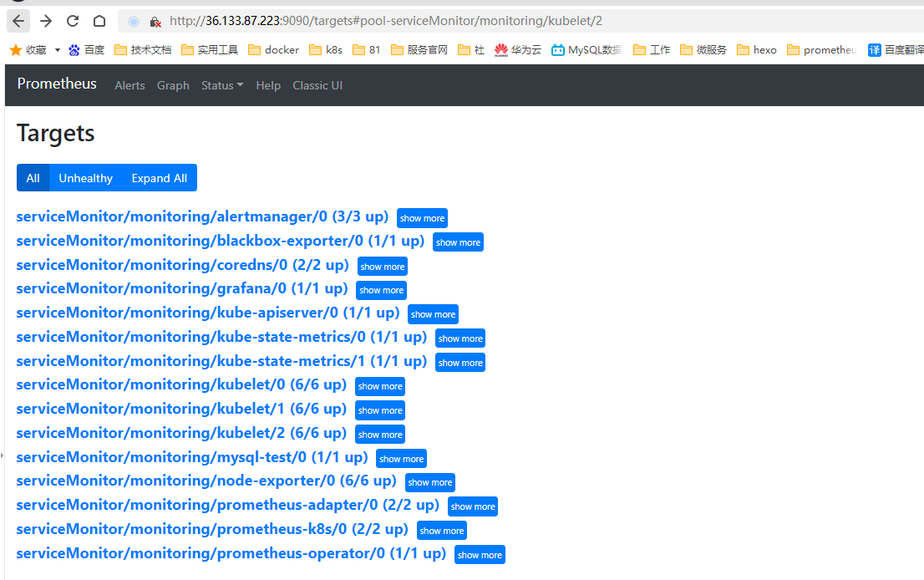Open the serviceMonitor/monitoring/prometheus-operator/0 link
The image size is (924, 580).
click(x=231, y=553)
